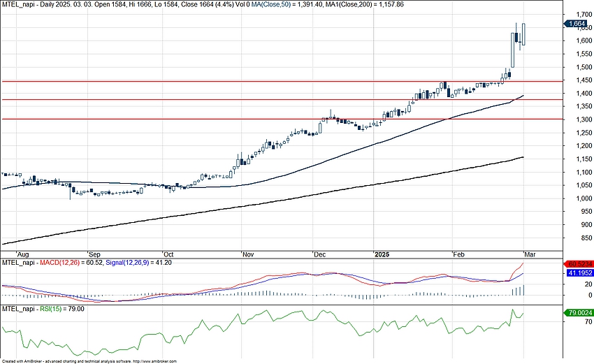Click the 850 price axis label
This screenshot has width=594, height=364.
coord(586,238)
